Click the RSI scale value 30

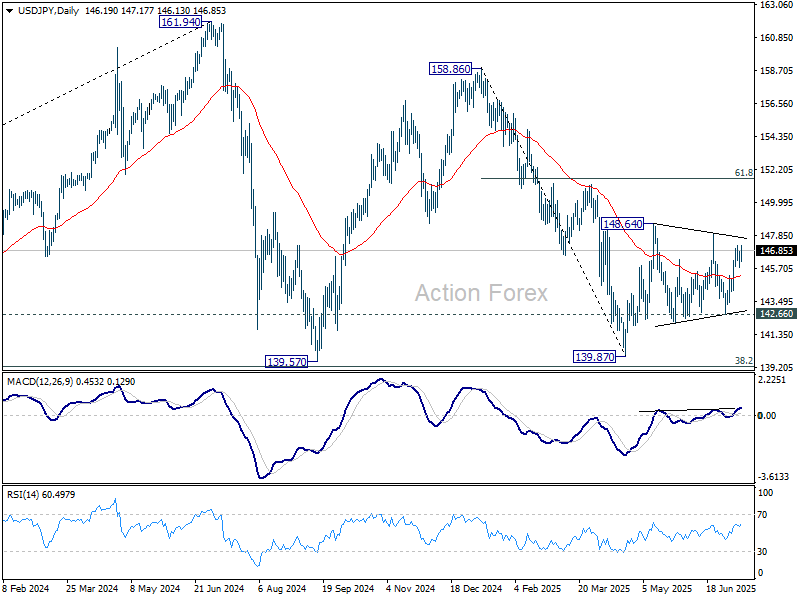point(762,552)
